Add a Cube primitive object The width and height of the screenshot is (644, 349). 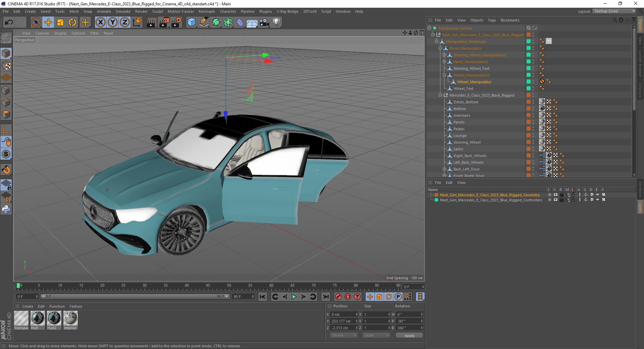point(192,22)
